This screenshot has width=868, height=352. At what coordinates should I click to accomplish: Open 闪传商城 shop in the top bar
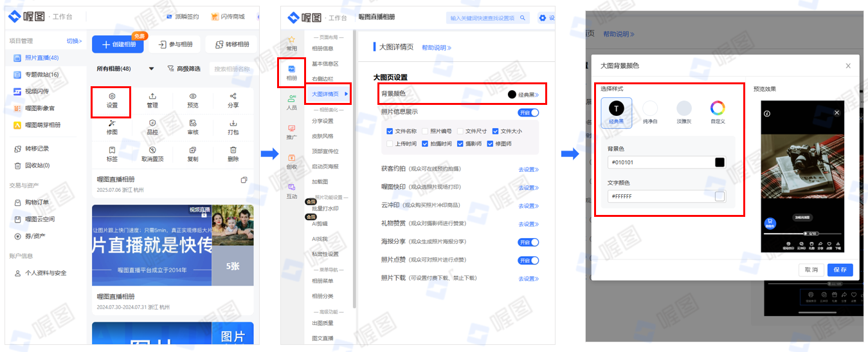228,17
